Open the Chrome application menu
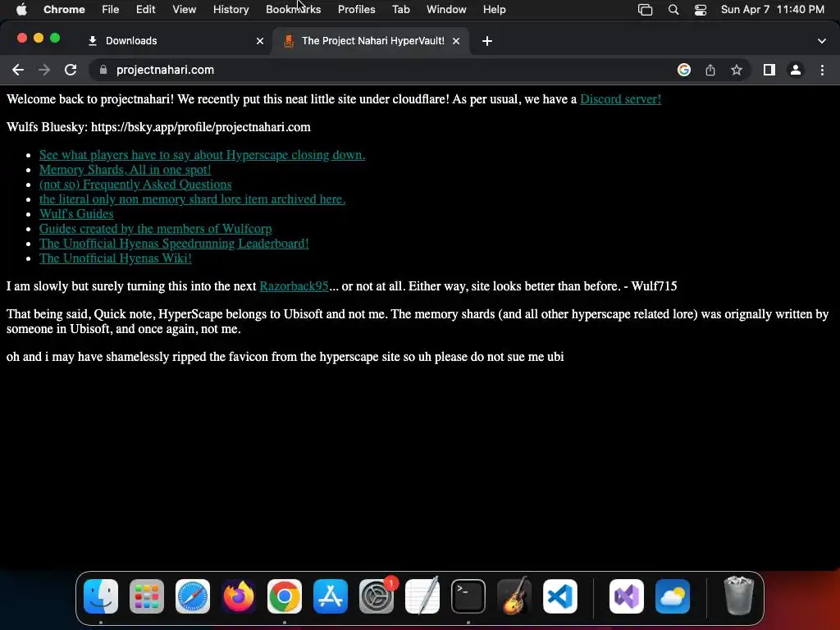840x630 pixels. click(64, 10)
